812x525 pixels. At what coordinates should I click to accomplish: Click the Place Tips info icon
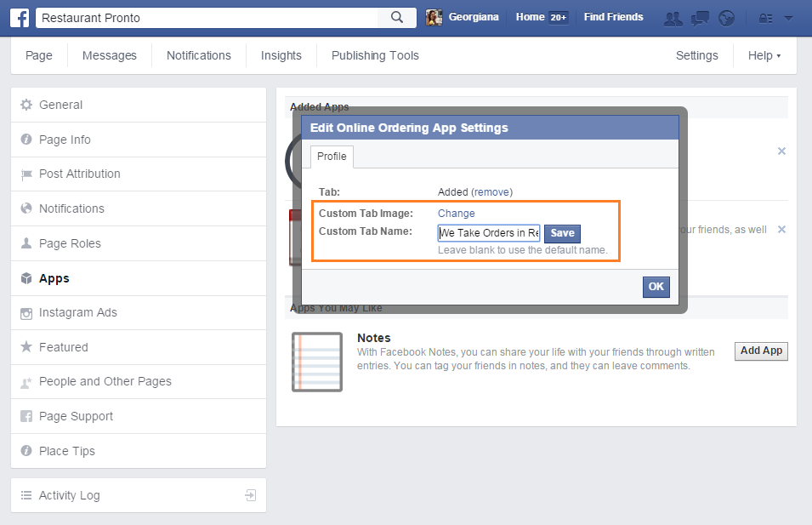(26, 451)
